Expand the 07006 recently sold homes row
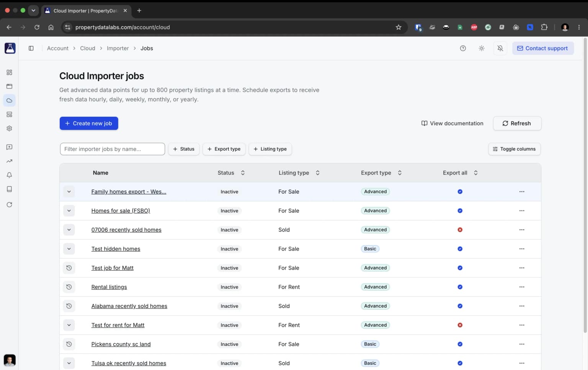Viewport: 588px width, 370px height. 69,230
